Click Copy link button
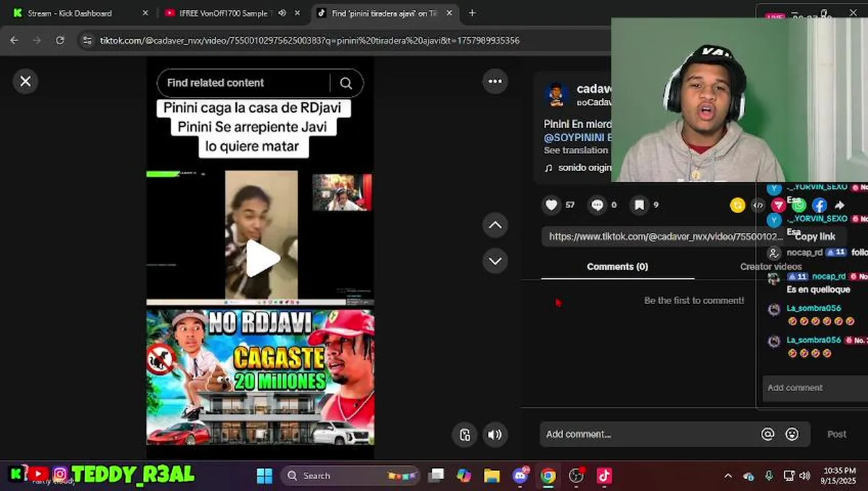This screenshot has height=491, width=868. click(x=815, y=237)
